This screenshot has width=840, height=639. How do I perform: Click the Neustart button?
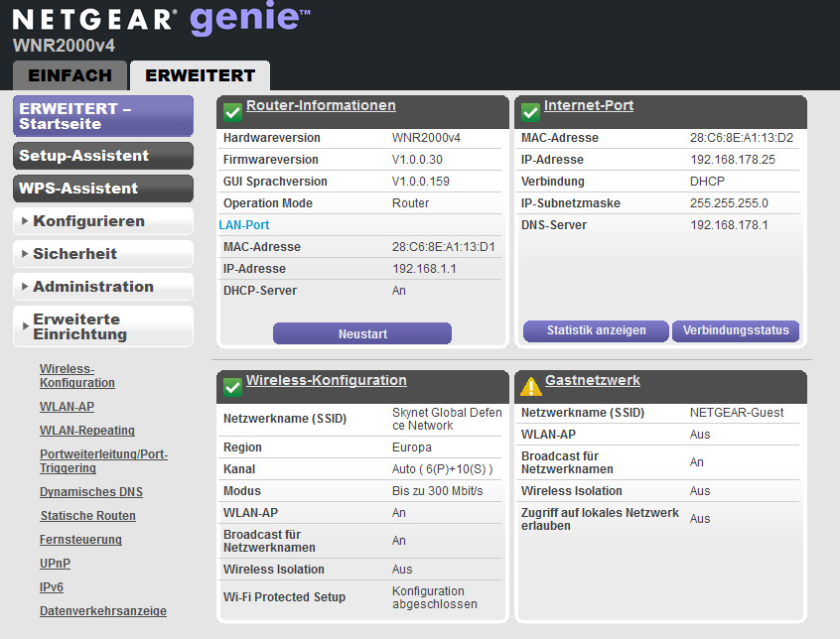pyautogui.click(x=362, y=333)
